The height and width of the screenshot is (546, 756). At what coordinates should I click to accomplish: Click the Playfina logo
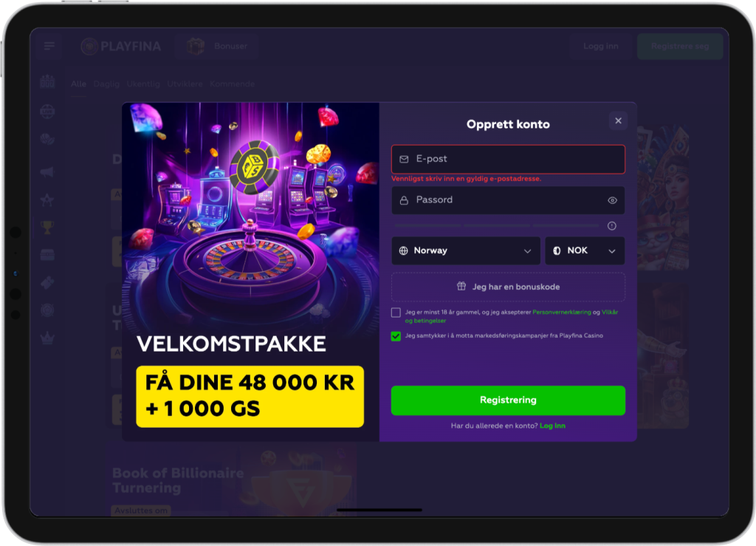point(121,47)
